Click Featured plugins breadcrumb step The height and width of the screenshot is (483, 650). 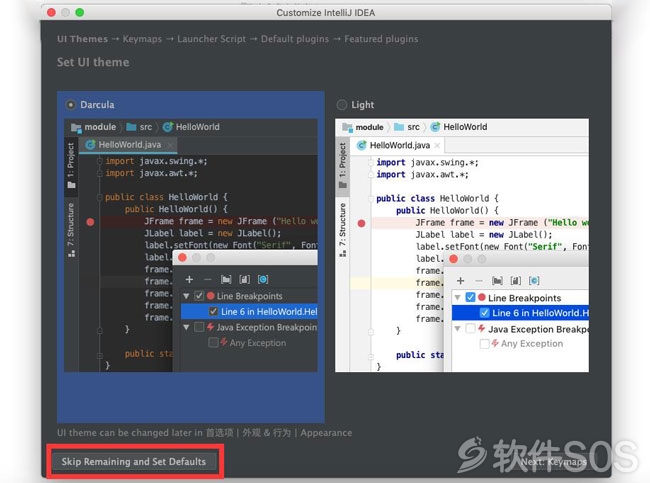pyautogui.click(x=381, y=39)
